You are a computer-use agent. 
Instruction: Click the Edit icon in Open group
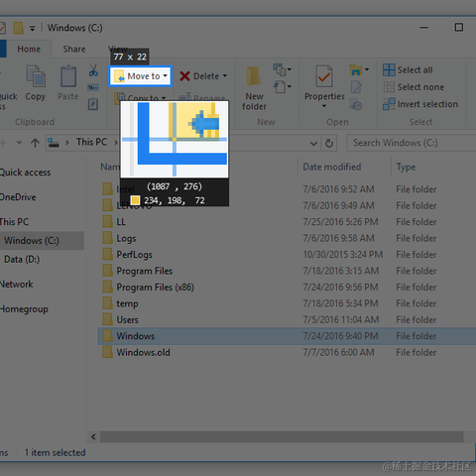(x=356, y=87)
